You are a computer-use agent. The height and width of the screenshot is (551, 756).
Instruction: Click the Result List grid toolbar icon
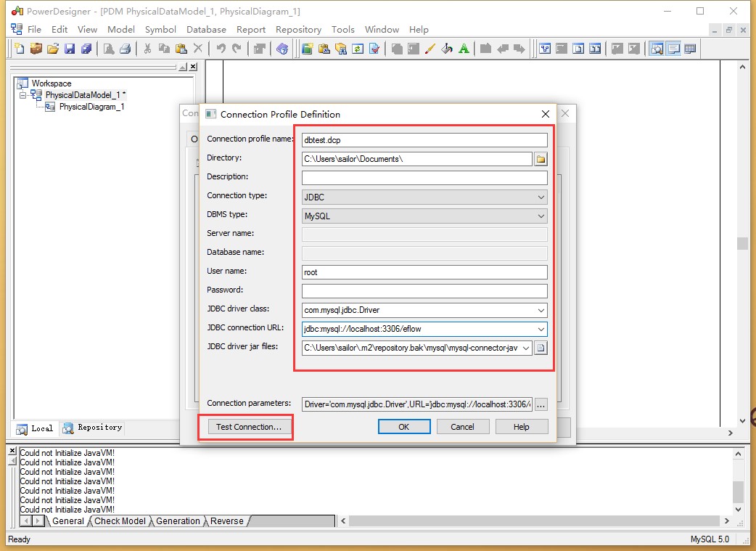[691, 48]
